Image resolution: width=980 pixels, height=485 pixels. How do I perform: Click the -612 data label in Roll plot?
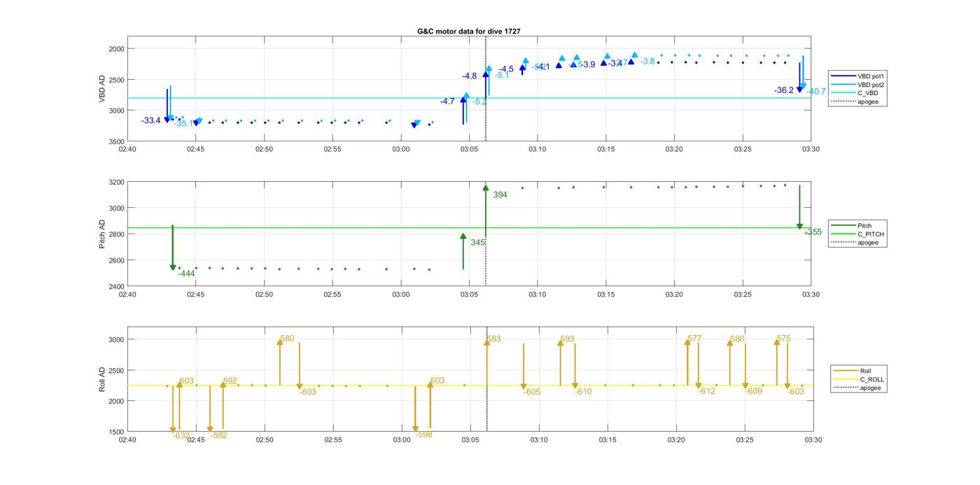[x=706, y=391]
